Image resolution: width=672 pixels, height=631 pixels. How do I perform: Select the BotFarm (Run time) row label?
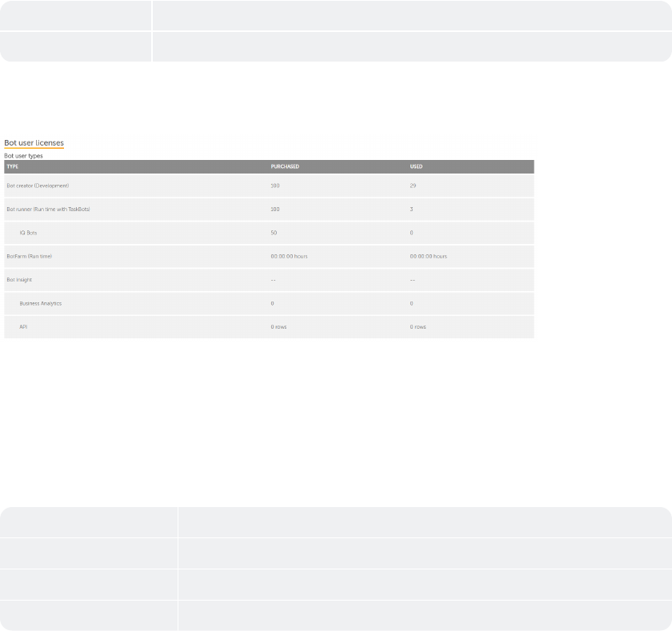[29, 257]
